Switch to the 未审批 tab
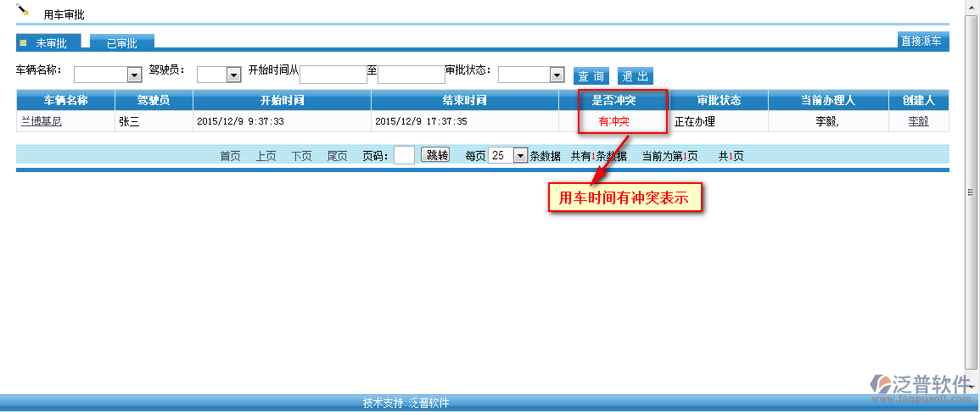980x412 pixels. [50, 42]
